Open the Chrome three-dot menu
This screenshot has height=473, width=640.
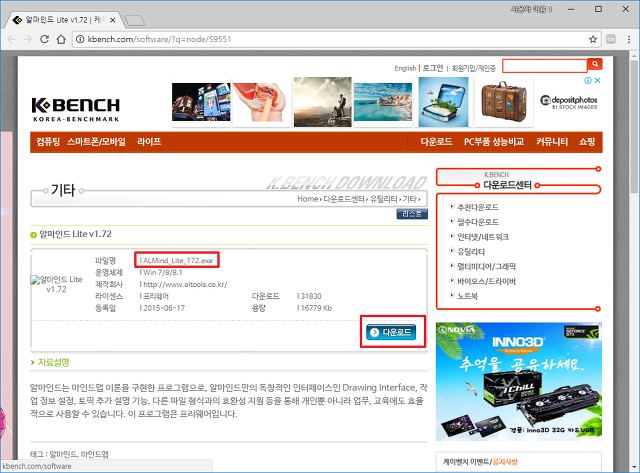[629, 39]
